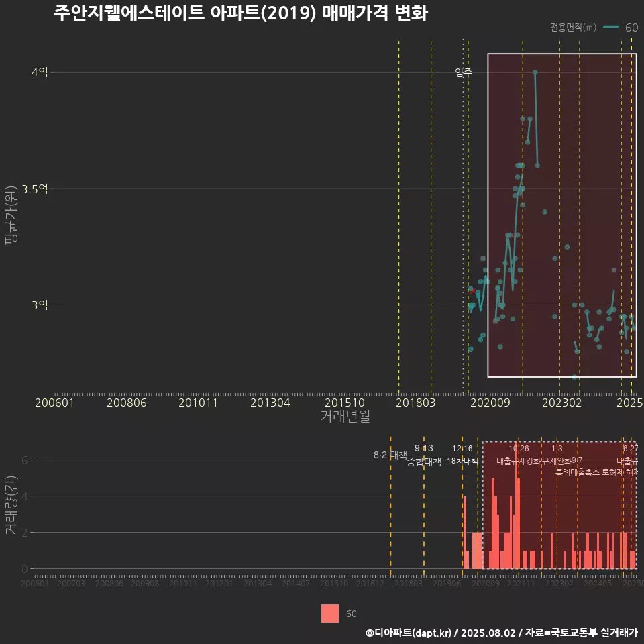
Task: Click the 9·13 종합대책 policy label
Action: tap(424, 455)
